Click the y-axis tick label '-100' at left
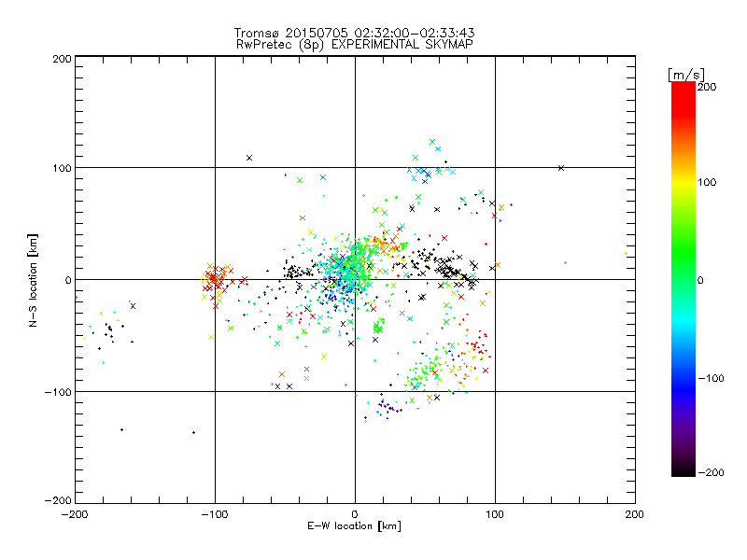 click(x=58, y=392)
